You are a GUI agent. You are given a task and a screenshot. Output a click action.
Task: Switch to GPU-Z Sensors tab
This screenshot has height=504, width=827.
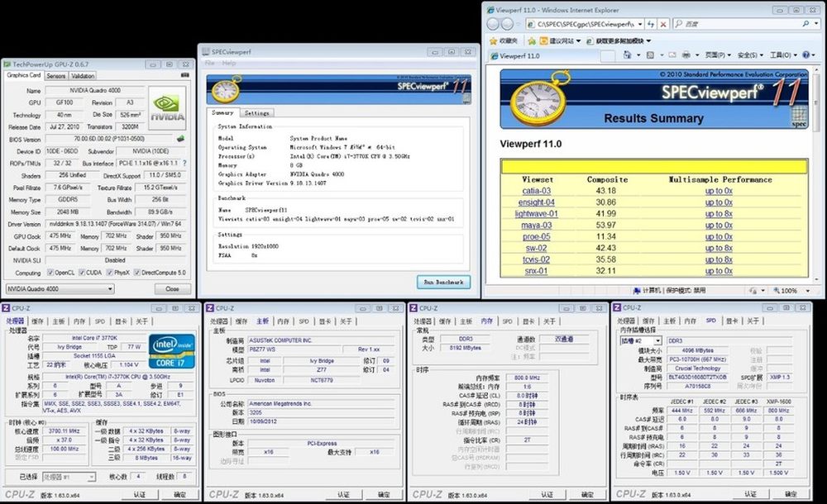pyautogui.click(x=56, y=76)
